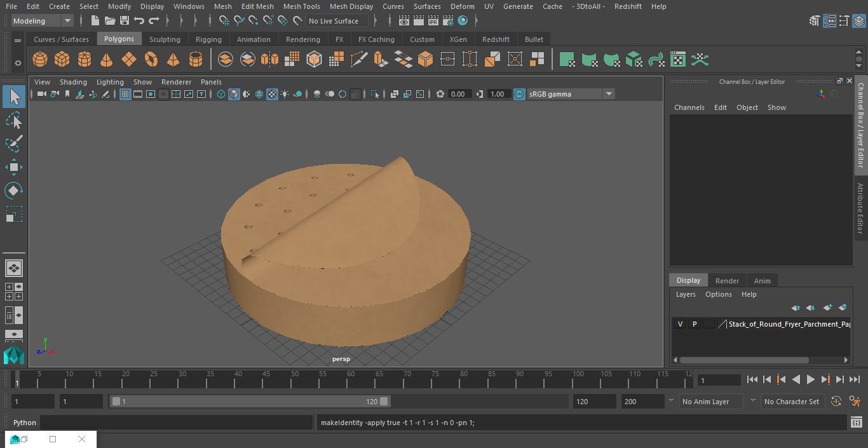This screenshot has width=868, height=448.
Task: Toggle the color management ON button
Action: click(519, 94)
